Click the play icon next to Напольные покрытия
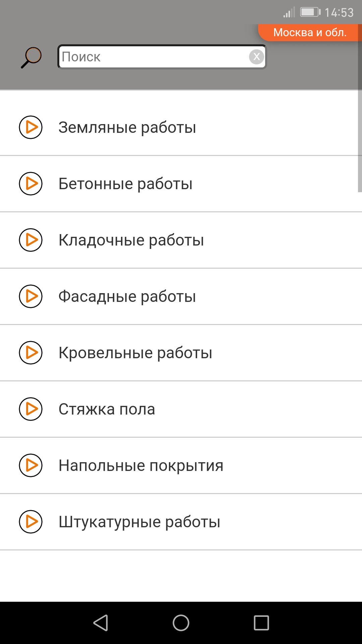Screen dimensions: 362x644 30,465
